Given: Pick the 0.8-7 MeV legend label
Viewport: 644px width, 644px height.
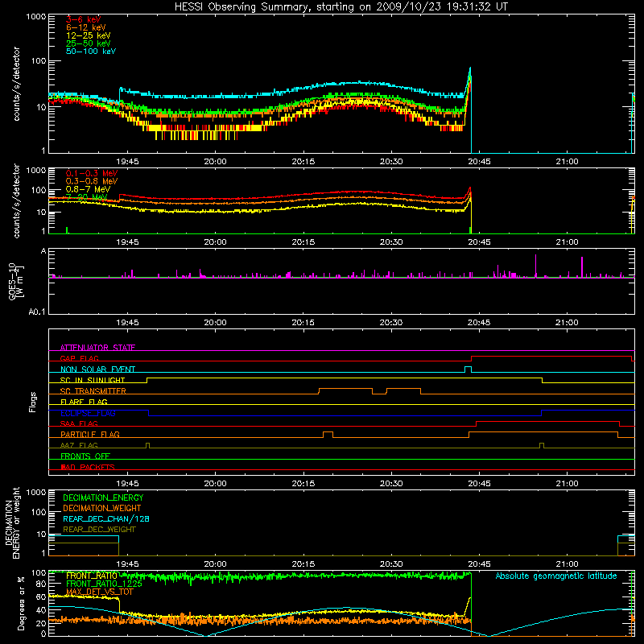Looking at the screenshot, I should (x=88, y=189).
